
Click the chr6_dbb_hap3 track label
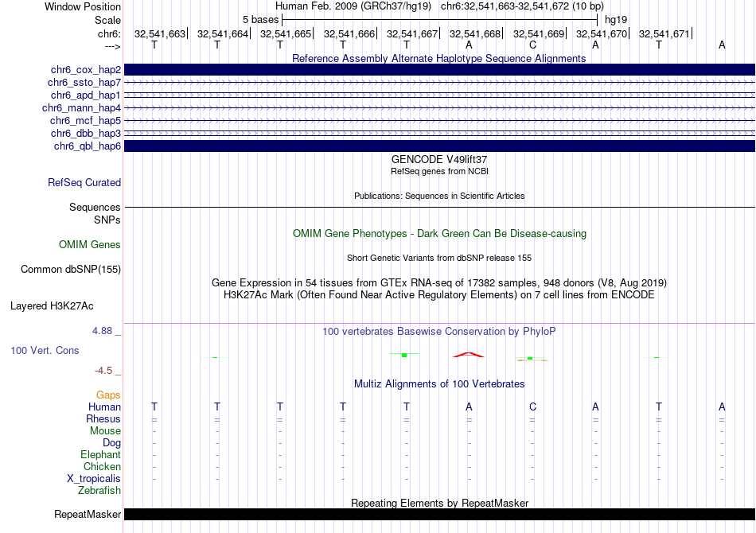tap(86, 133)
